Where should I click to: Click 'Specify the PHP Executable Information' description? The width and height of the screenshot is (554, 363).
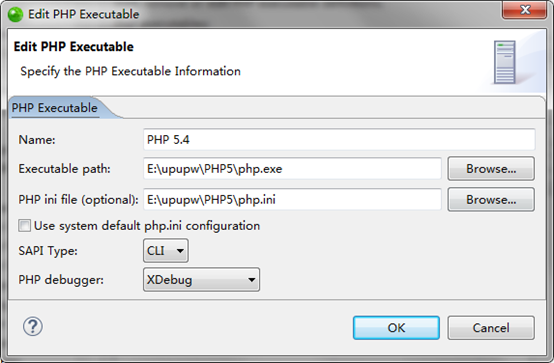point(130,71)
